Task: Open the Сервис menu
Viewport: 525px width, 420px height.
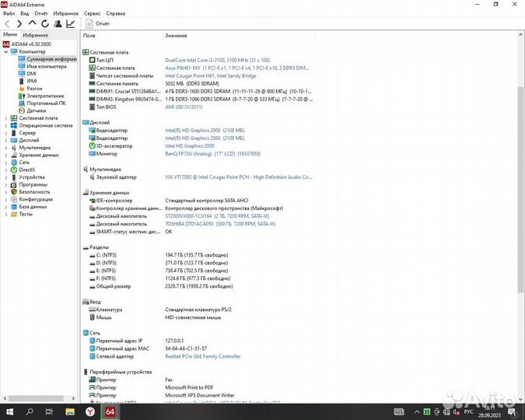Action: (x=92, y=13)
